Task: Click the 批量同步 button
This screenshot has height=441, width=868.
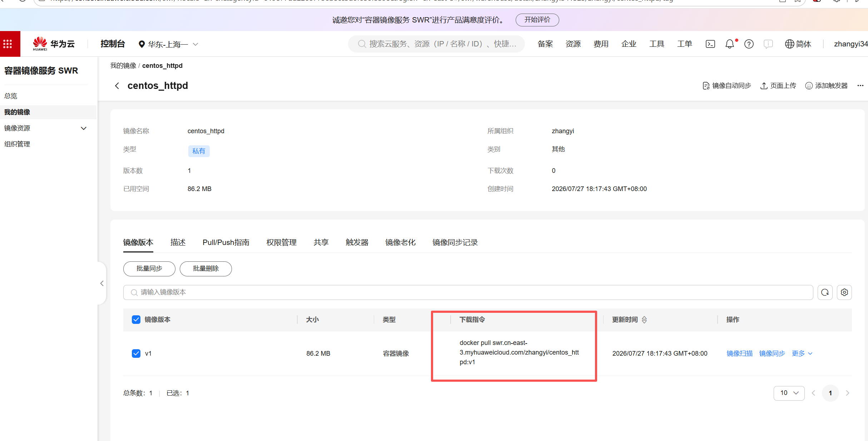Action: (149, 269)
